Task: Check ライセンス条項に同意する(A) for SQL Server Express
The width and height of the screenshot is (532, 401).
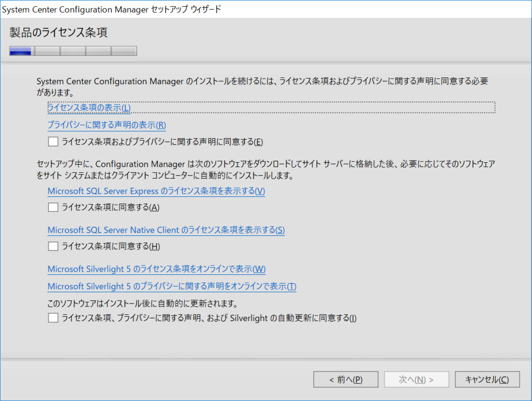Action: [54, 207]
